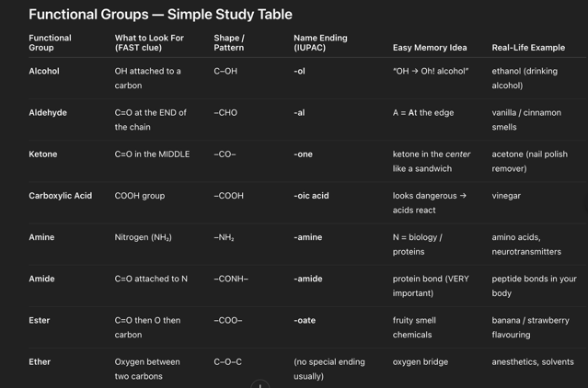The height and width of the screenshot is (388, 588).
Task: Click the '–CONH–' shape pattern cell
Action: (231, 279)
